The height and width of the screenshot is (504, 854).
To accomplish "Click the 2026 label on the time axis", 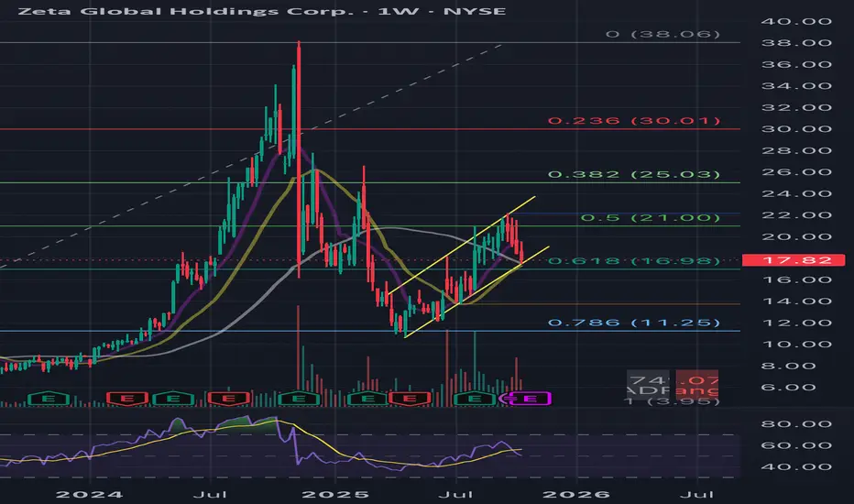I will (x=576, y=495).
